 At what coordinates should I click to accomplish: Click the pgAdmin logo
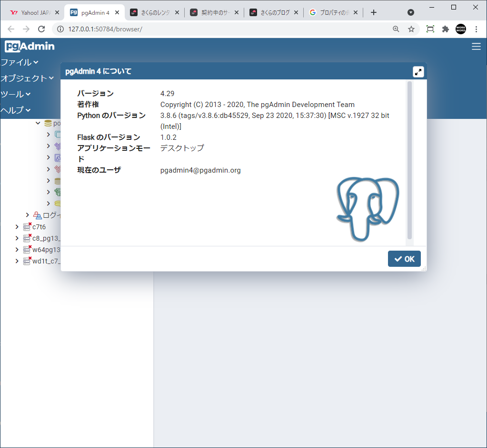(x=30, y=46)
